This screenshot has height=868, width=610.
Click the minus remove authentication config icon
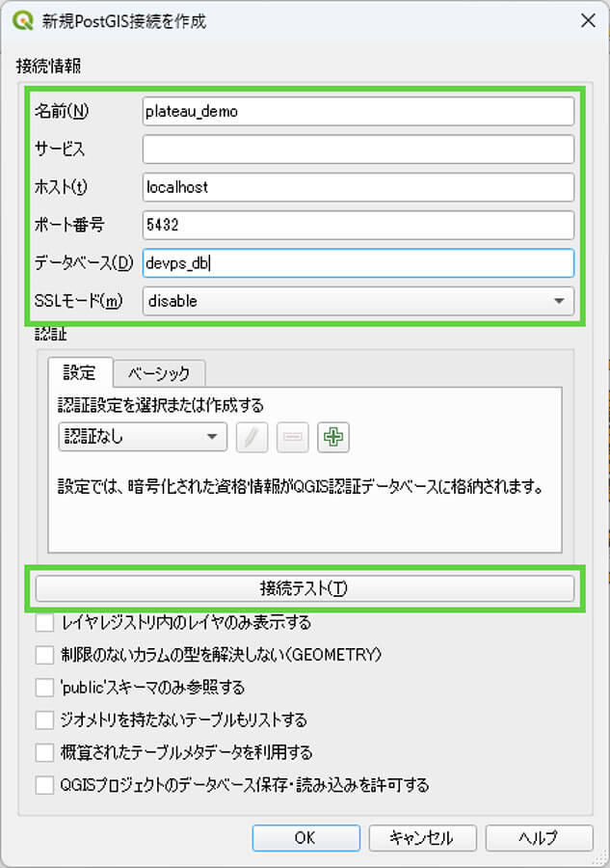coord(293,437)
